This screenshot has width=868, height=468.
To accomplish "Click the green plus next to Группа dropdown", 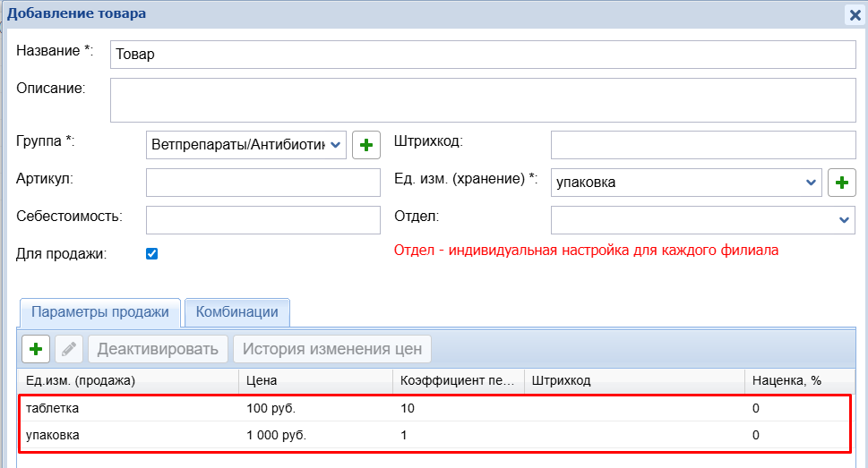I will 365,144.
